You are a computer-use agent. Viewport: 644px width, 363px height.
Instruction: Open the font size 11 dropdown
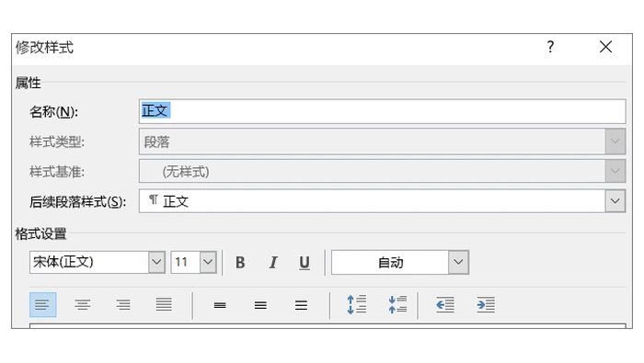208,262
